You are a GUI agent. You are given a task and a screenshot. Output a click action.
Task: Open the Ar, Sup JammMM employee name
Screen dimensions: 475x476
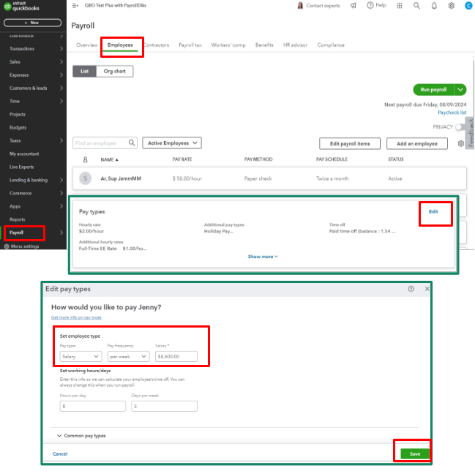(121, 178)
